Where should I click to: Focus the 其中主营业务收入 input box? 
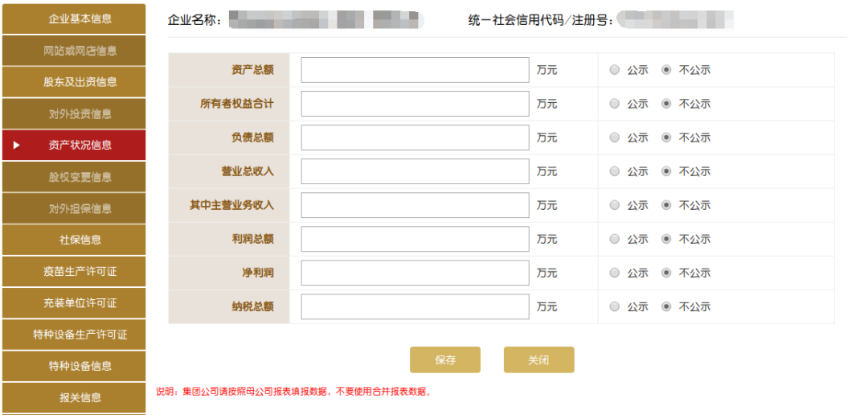click(416, 205)
